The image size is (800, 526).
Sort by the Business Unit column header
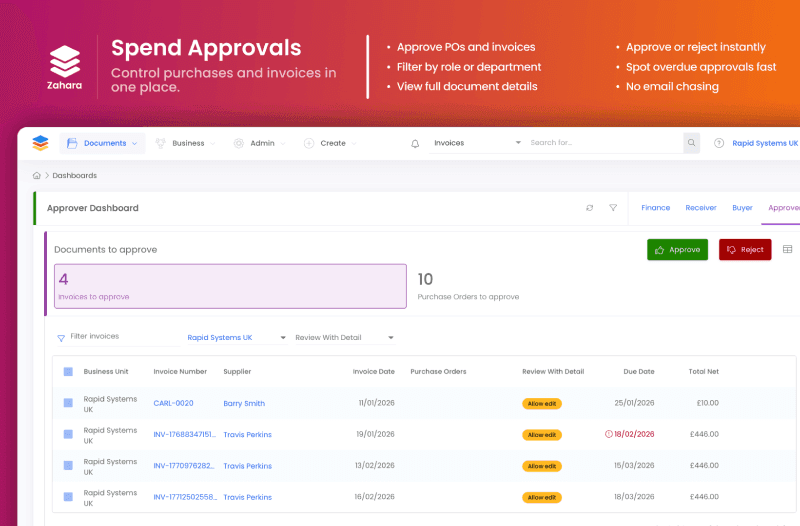point(106,371)
